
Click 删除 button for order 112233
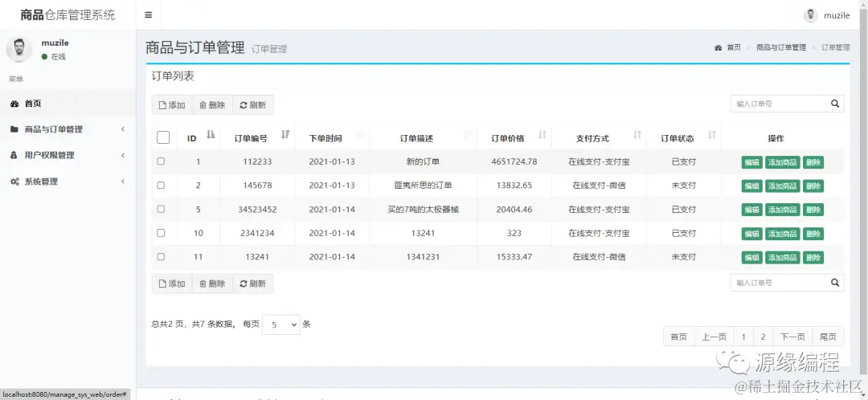(x=813, y=162)
